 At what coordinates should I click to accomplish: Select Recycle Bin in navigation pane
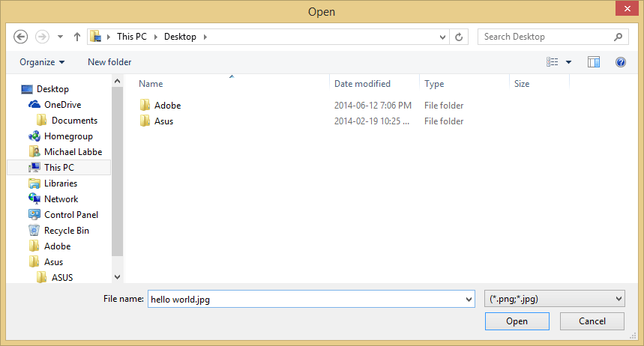(66, 231)
